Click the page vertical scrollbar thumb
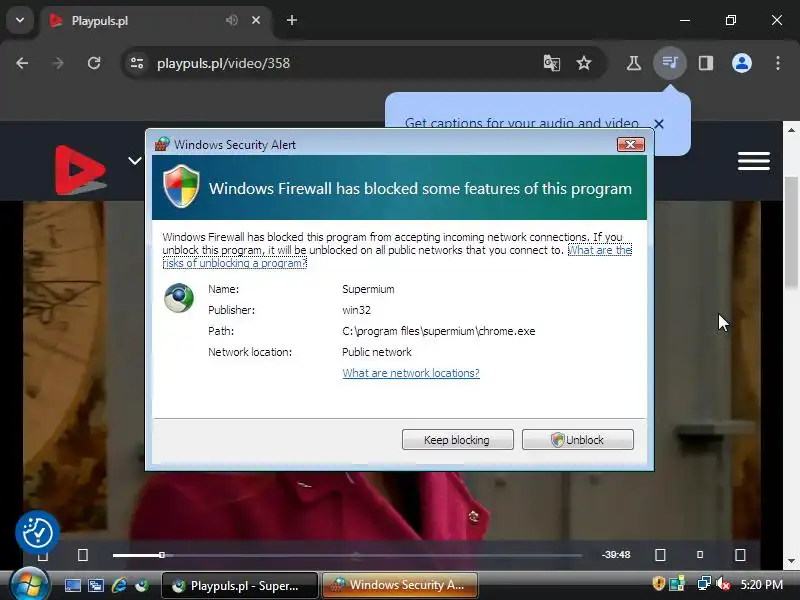 (791, 232)
